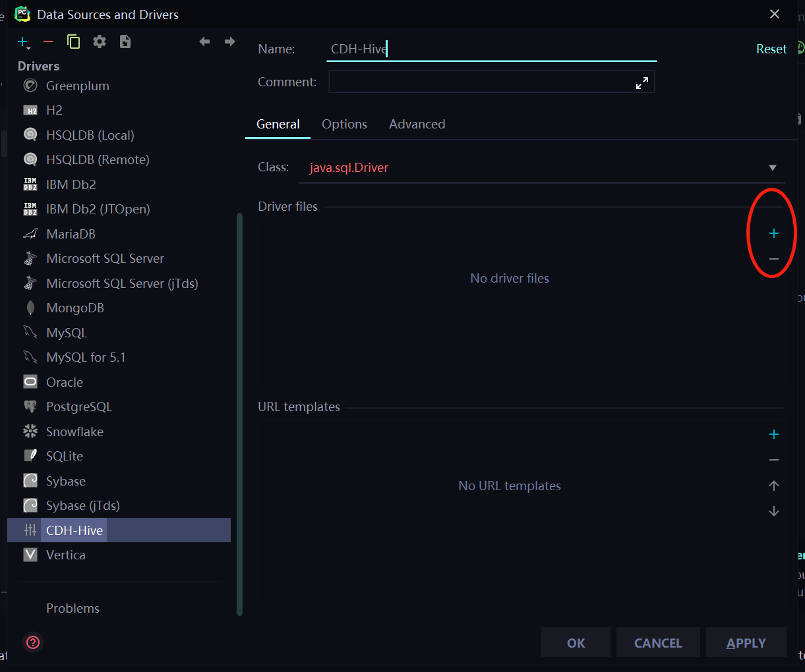Duplicate the selected driver
This screenshot has width=805, height=672.
point(74,42)
